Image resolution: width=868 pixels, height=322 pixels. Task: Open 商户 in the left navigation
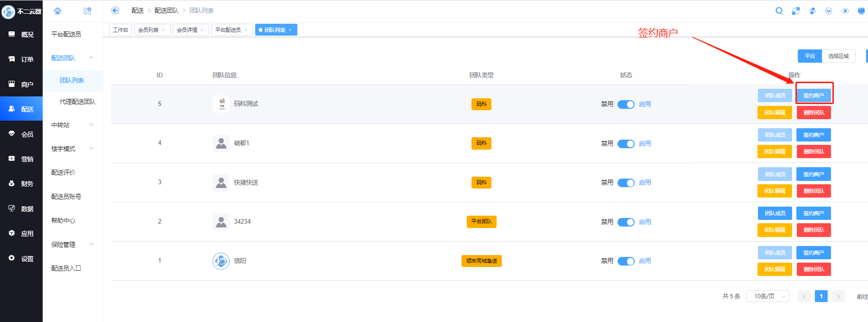pos(21,85)
